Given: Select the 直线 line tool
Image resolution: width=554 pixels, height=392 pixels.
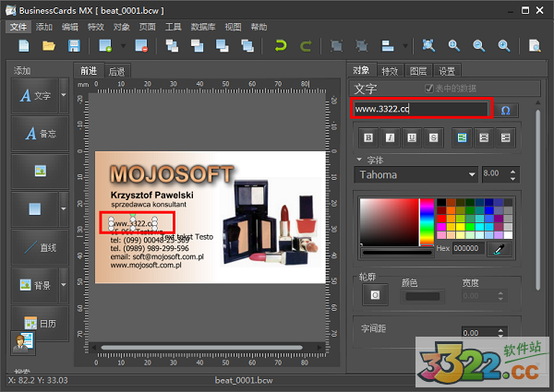Looking at the screenshot, I should pos(40,247).
